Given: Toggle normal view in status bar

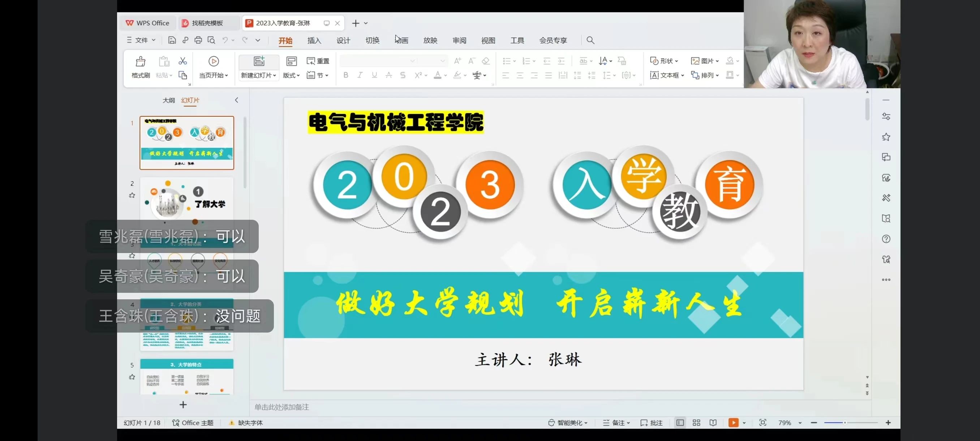Looking at the screenshot, I should click(x=680, y=423).
